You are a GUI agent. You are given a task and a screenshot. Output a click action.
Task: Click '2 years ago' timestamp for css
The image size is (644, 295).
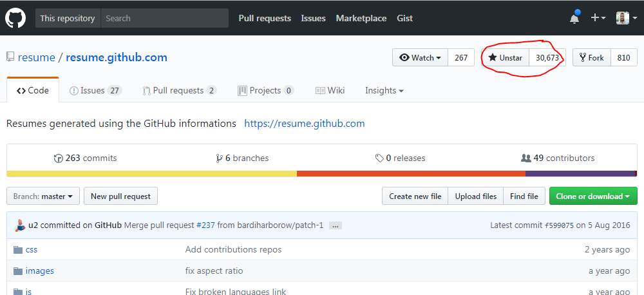pyautogui.click(x=607, y=249)
